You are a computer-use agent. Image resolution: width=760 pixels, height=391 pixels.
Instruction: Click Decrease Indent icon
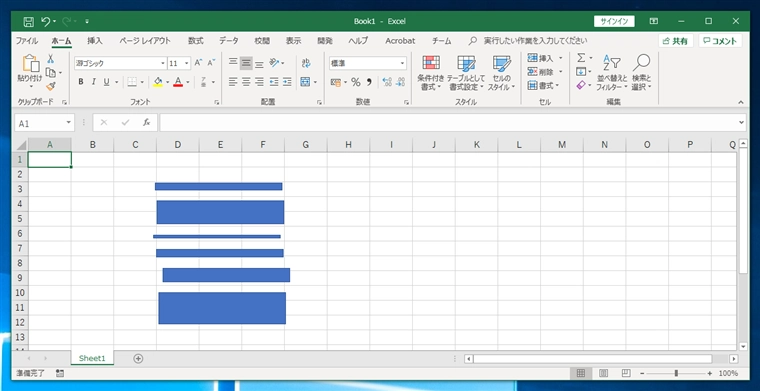pyautogui.click(x=274, y=82)
